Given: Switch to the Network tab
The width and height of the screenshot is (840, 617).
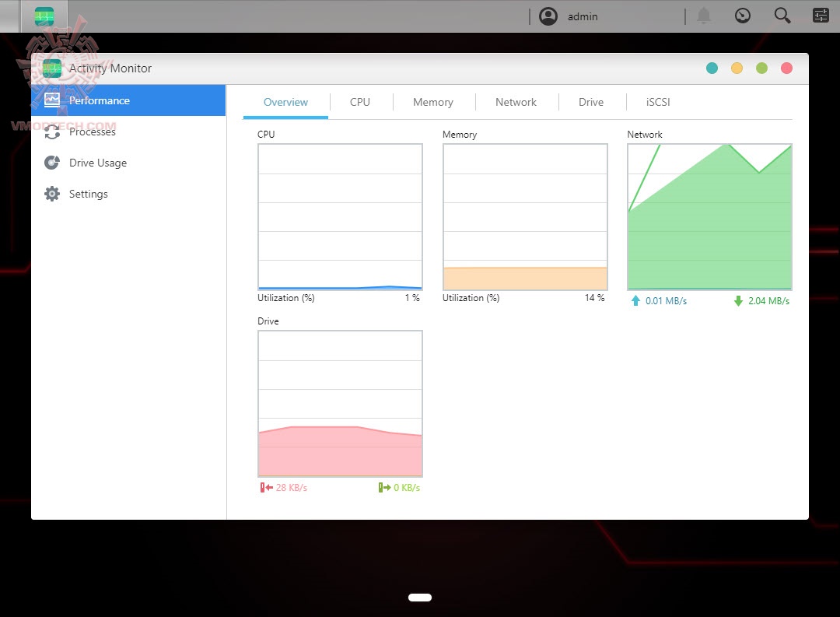Looking at the screenshot, I should pyautogui.click(x=516, y=102).
